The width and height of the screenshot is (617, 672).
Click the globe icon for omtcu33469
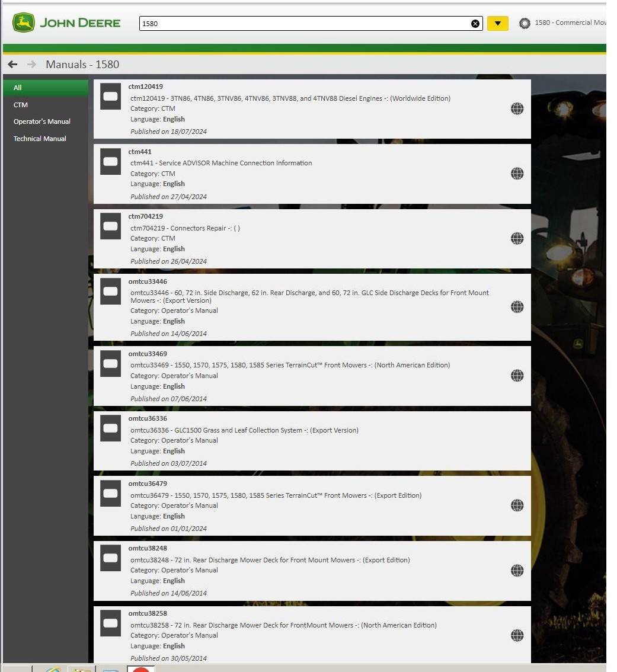point(517,376)
